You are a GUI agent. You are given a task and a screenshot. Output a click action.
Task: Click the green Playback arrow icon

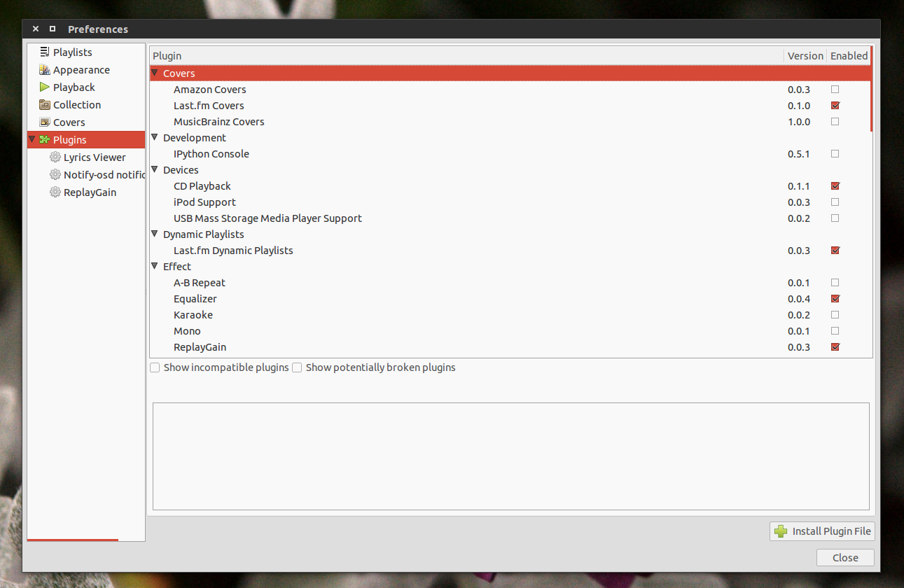click(45, 87)
